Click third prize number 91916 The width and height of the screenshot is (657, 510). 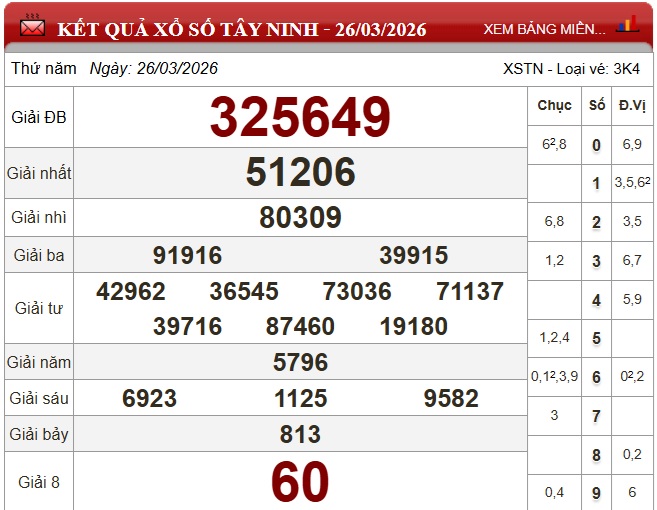pyautogui.click(x=187, y=256)
